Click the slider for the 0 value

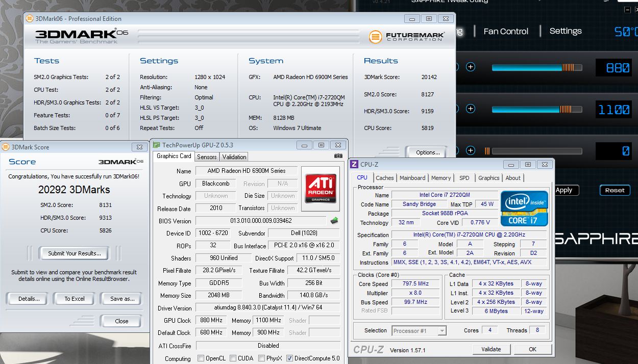pyautogui.click(x=533, y=151)
